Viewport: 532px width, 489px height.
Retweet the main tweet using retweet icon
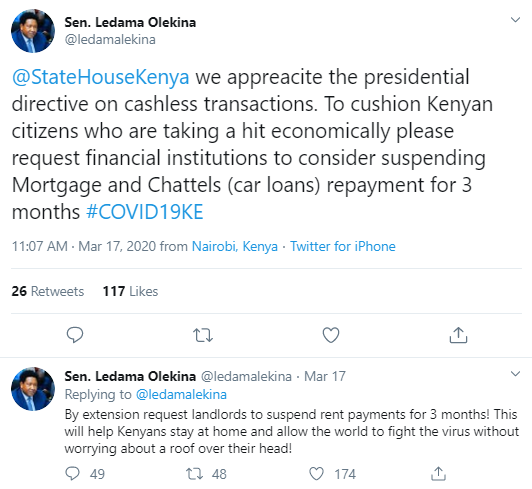pos(203,335)
